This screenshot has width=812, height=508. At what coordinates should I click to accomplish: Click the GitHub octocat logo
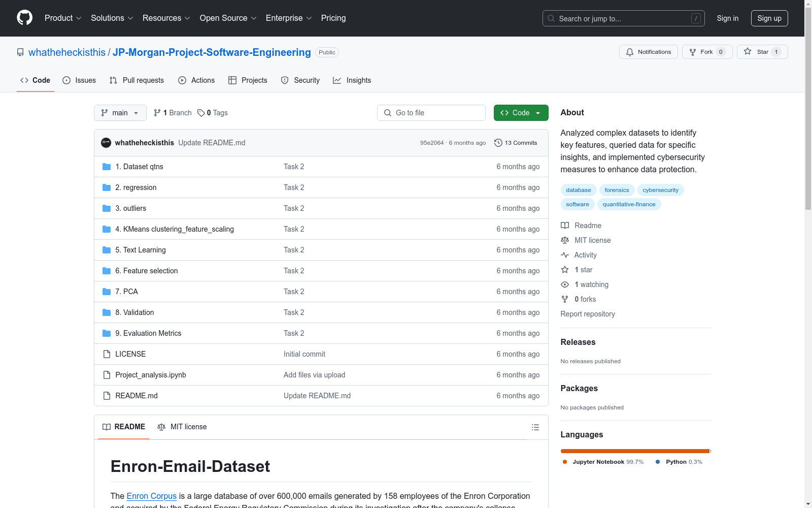tap(24, 18)
